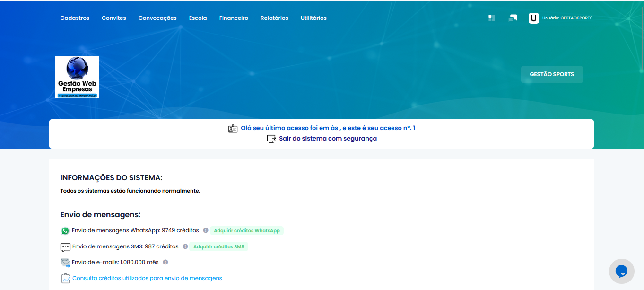Click the Gestão Web Empresas logo
The width and height of the screenshot is (644, 290).
(x=77, y=77)
